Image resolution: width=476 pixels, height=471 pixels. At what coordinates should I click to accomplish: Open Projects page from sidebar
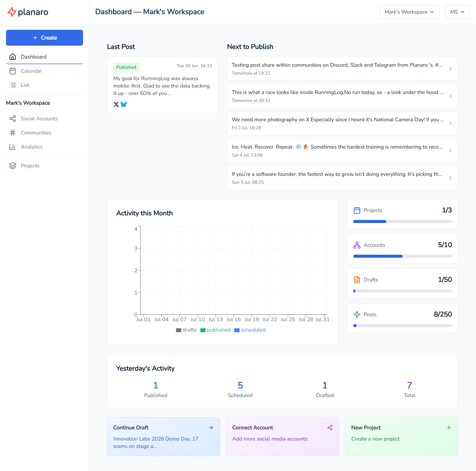click(44, 166)
